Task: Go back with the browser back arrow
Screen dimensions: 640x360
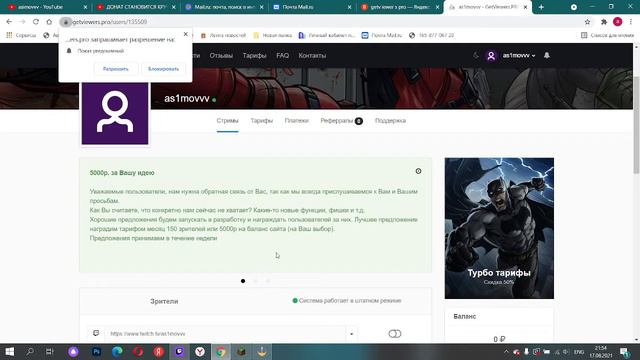Action: point(9,22)
